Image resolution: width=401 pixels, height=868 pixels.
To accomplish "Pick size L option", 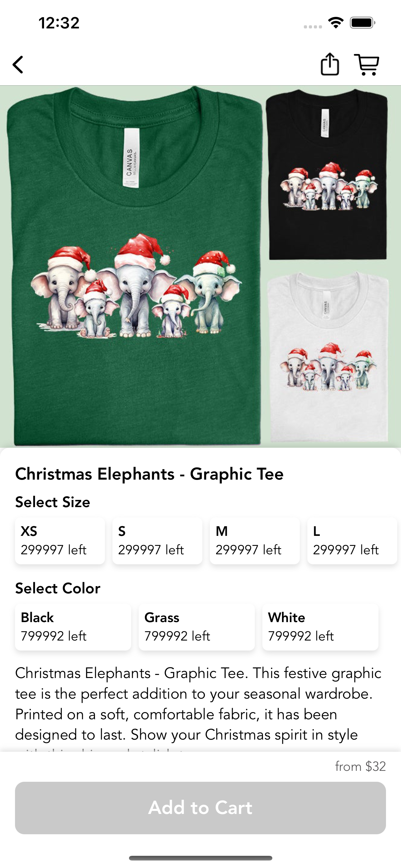I will [x=352, y=541].
